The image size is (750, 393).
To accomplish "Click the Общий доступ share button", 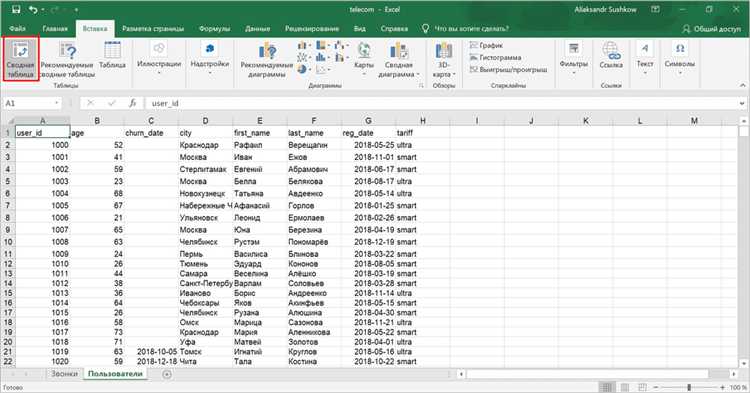I will [x=711, y=29].
